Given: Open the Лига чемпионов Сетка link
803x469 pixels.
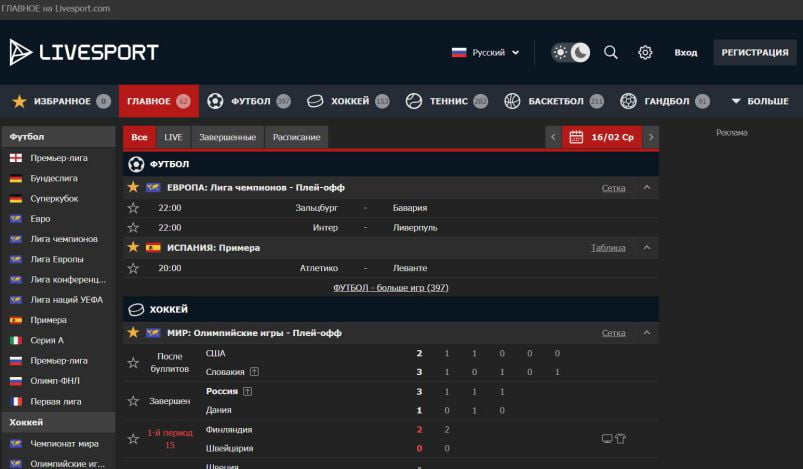Looking at the screenshot, I should pyautogui.click(x=614, y=188).
